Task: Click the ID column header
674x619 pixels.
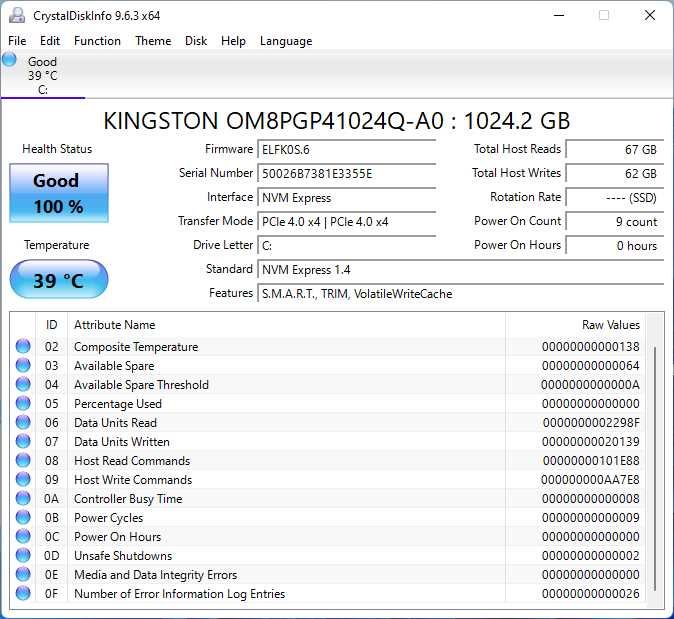Action: pos(52,325)
